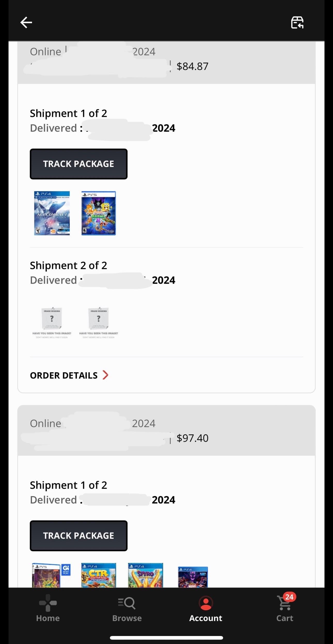
Task: Select the cart badge showing 24
Action: tap(289, 597)
